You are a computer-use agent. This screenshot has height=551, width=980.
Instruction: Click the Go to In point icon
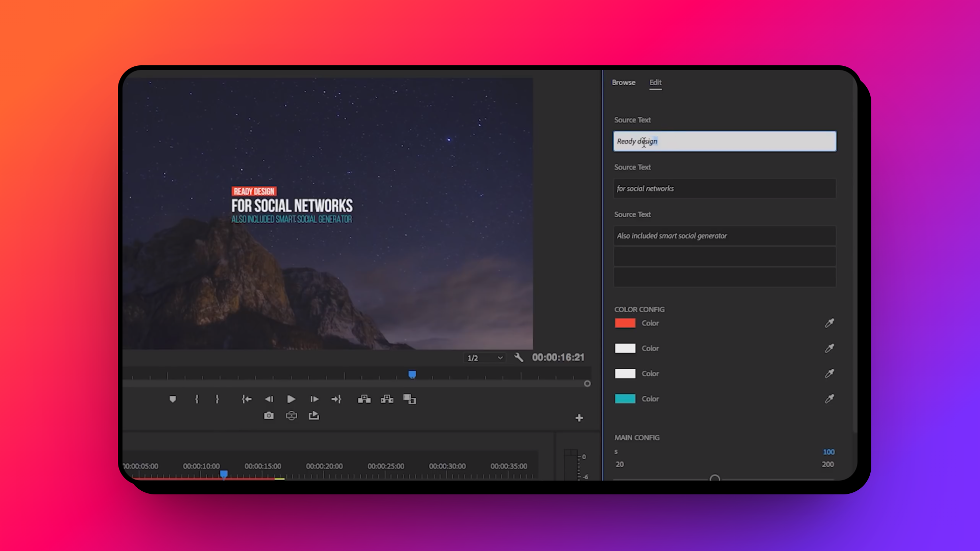247,399
